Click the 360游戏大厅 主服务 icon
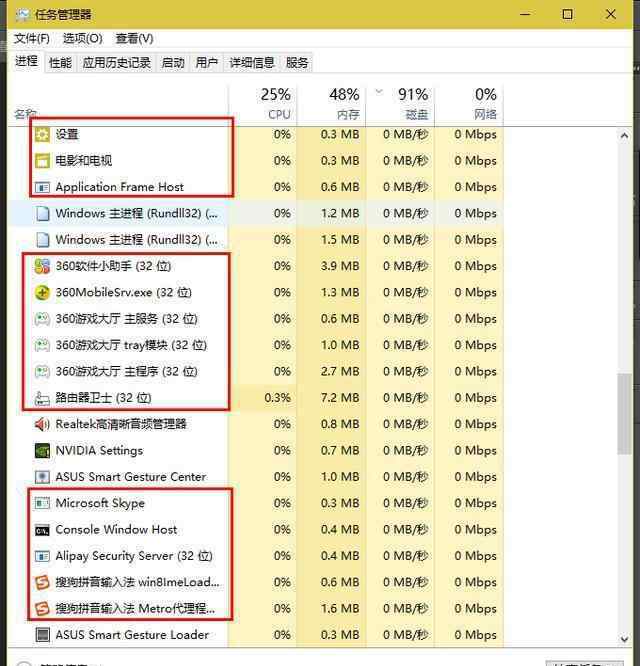This screenshot has height=666, width=640. coord(42,319)
